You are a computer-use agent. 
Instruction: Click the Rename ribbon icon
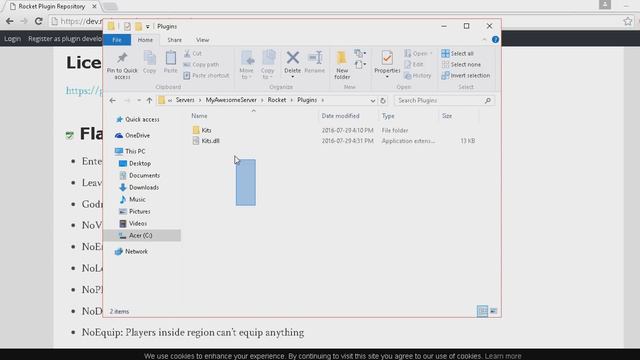point(315,62)
